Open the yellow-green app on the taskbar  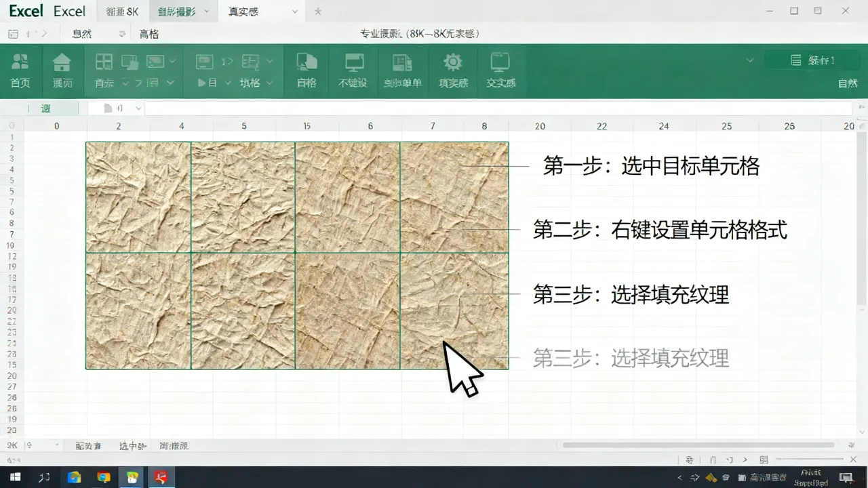[x=132, y=477]
